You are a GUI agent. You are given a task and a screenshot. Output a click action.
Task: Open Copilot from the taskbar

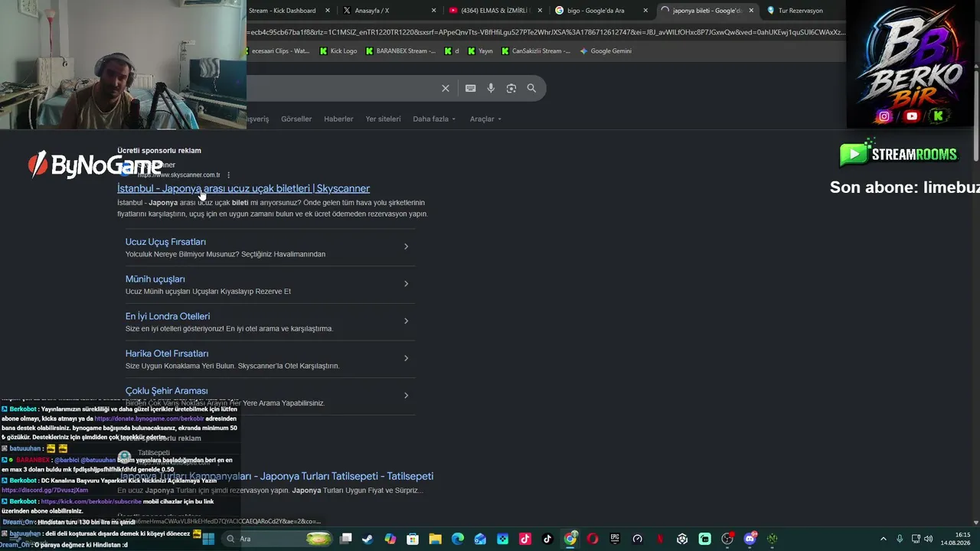(390, 539)
